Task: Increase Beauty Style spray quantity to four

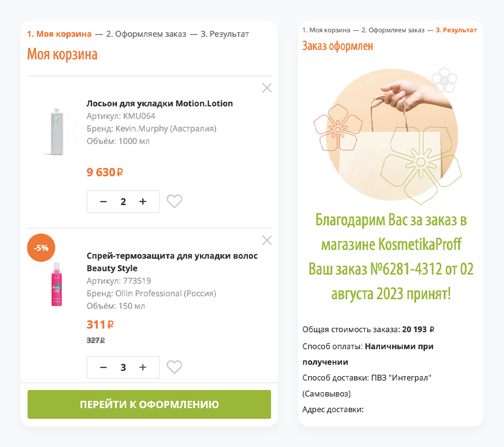Action: click(x=143, y=367)
